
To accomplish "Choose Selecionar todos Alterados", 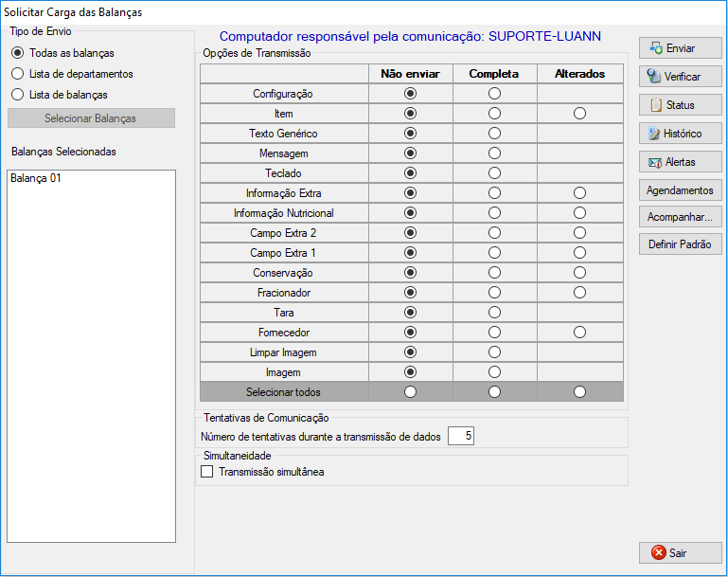I will point(579,392).
